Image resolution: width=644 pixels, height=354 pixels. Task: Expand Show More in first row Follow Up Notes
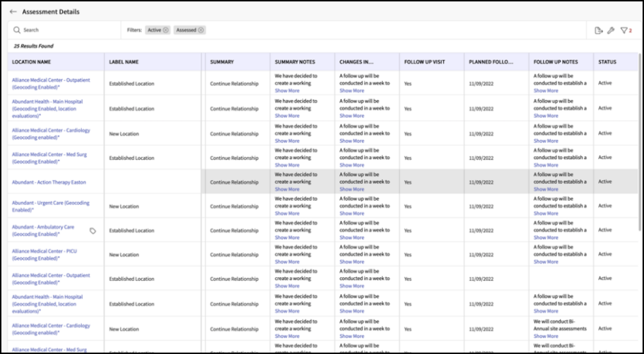pyautogui.click(x=546, y=91)
